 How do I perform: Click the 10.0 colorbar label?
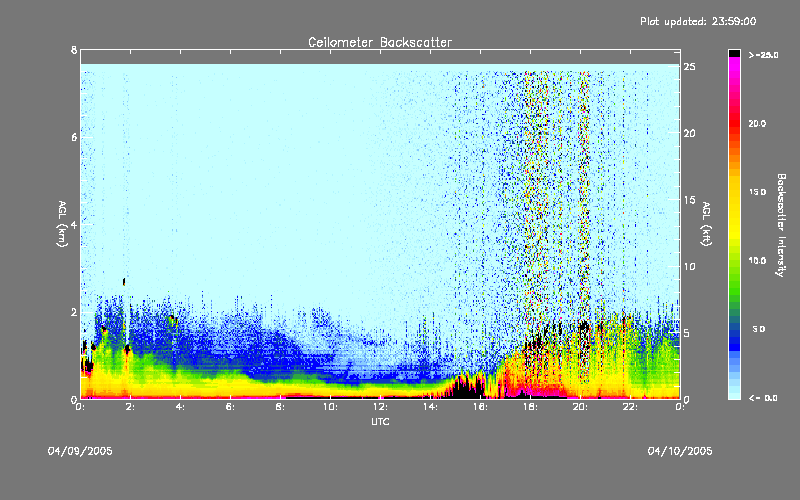757,261
